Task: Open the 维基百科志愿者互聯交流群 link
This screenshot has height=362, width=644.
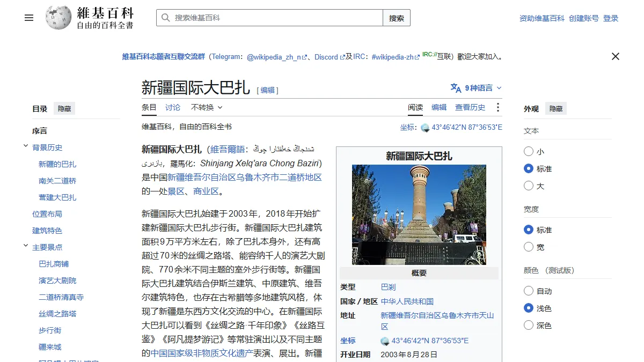Action: coord(164,57)
